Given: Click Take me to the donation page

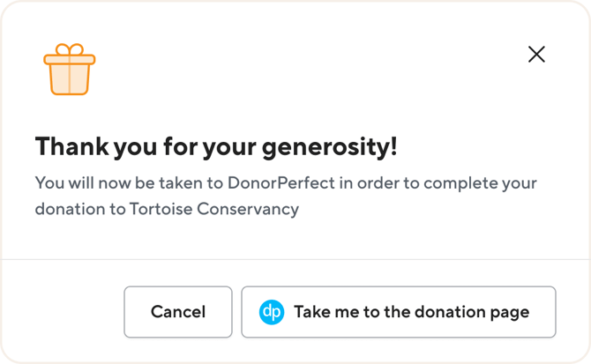Looking at the screenshot, I should tap(399, 312).
